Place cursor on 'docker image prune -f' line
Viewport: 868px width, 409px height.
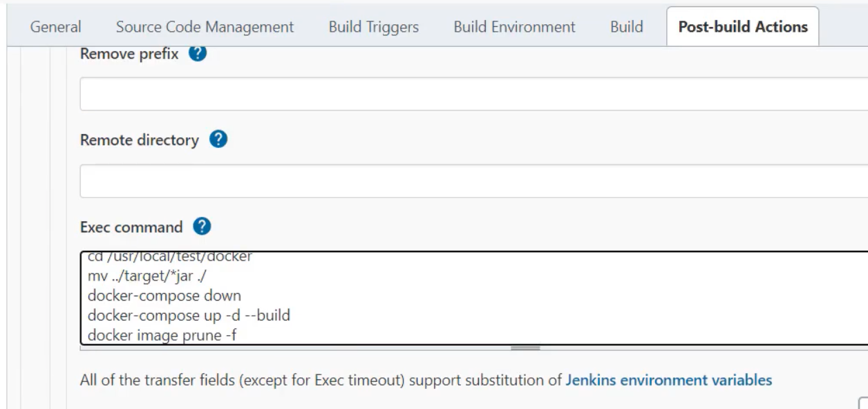click(x=164, y=336)
